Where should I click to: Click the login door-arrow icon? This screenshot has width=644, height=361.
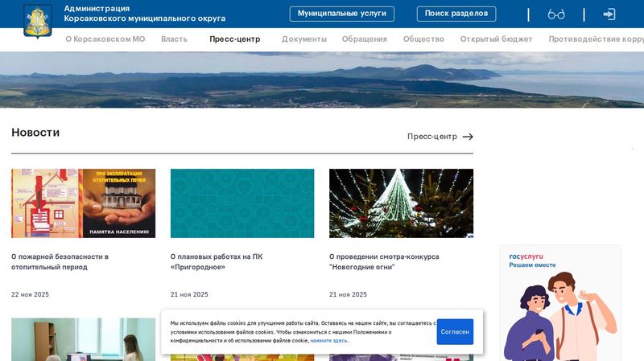(x=609, y=14)
